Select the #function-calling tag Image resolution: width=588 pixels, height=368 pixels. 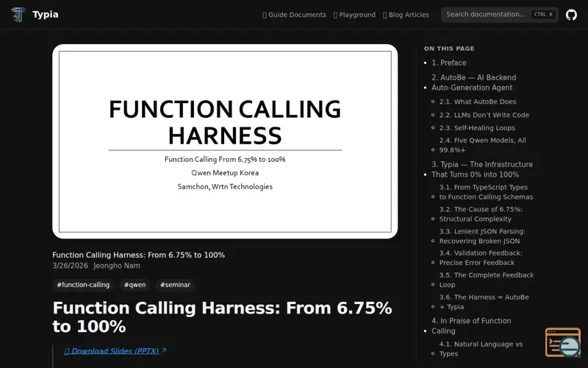[x=83, y=285]
